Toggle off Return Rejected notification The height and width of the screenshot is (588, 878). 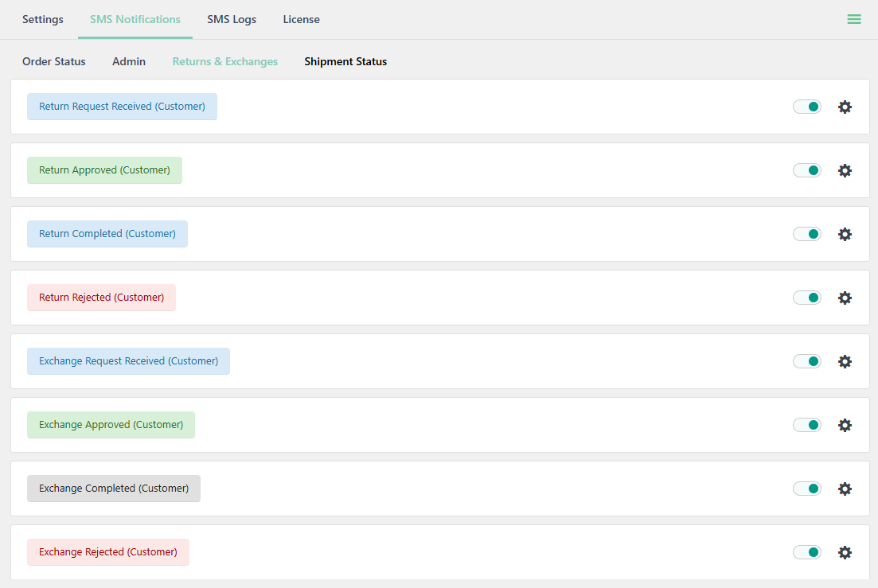click(806, 298)
